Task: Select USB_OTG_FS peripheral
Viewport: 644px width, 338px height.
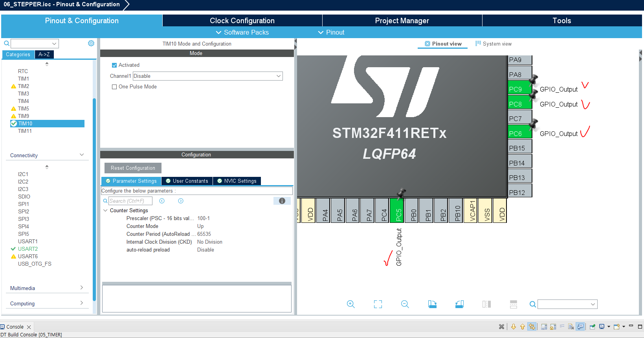Action: click(x=35, y=264)
